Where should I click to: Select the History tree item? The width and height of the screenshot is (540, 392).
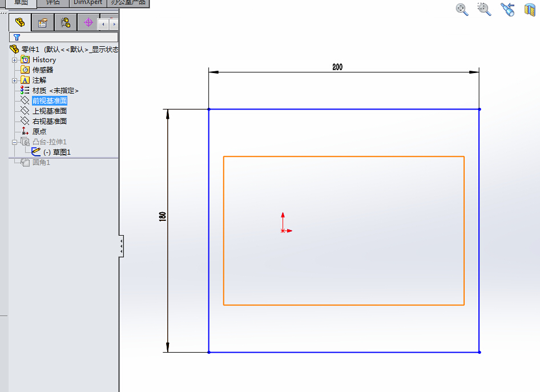coord(44,60)
